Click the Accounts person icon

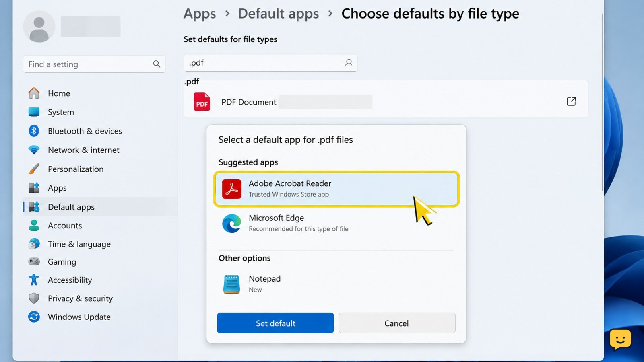34,226
